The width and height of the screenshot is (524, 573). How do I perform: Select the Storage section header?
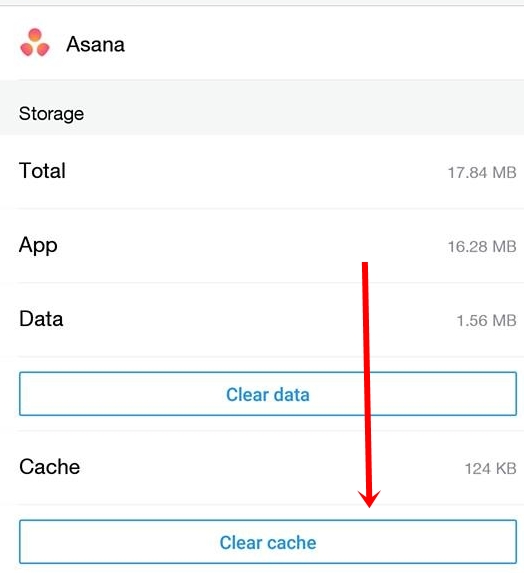[52, 113]
